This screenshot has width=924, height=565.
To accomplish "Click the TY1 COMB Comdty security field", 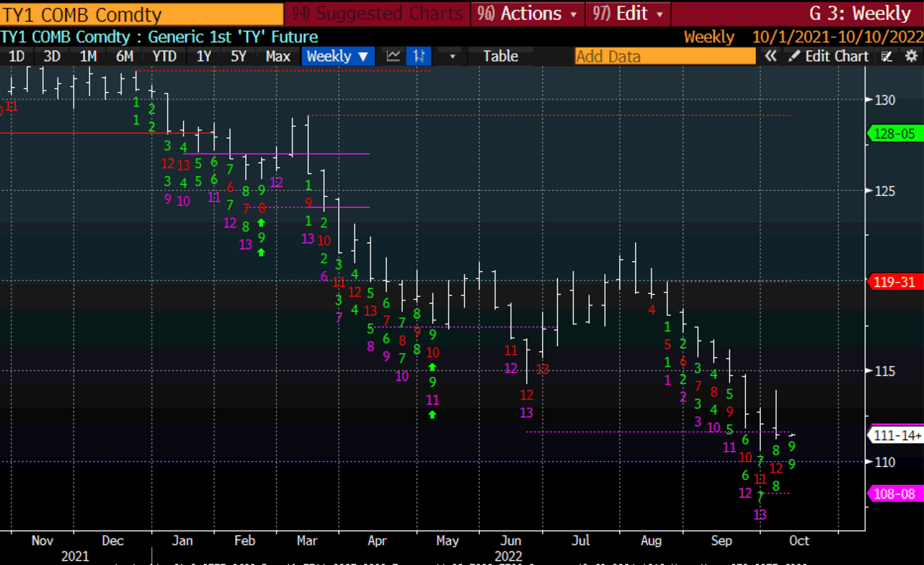I will 141,14.
